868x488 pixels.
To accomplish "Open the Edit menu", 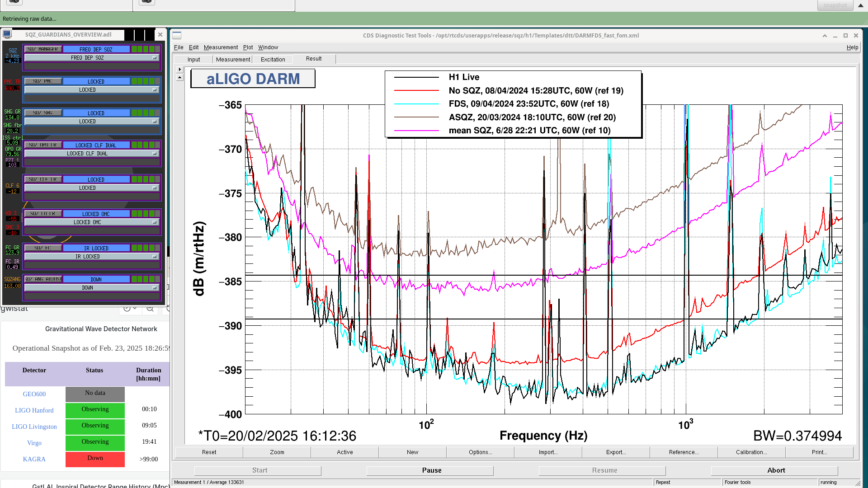I will point(193,47).
